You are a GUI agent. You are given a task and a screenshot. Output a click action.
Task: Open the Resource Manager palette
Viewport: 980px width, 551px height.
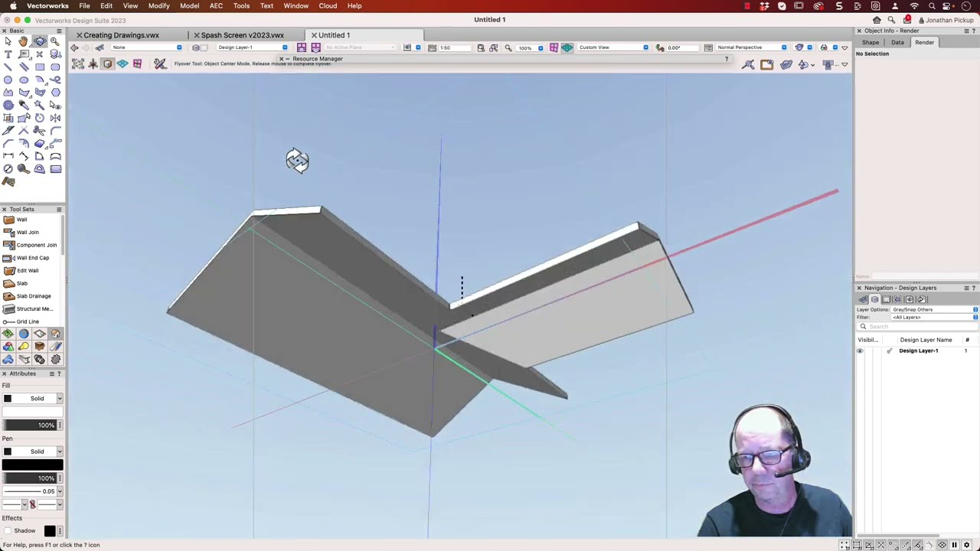pyautogui.click(x=317, y=59)
